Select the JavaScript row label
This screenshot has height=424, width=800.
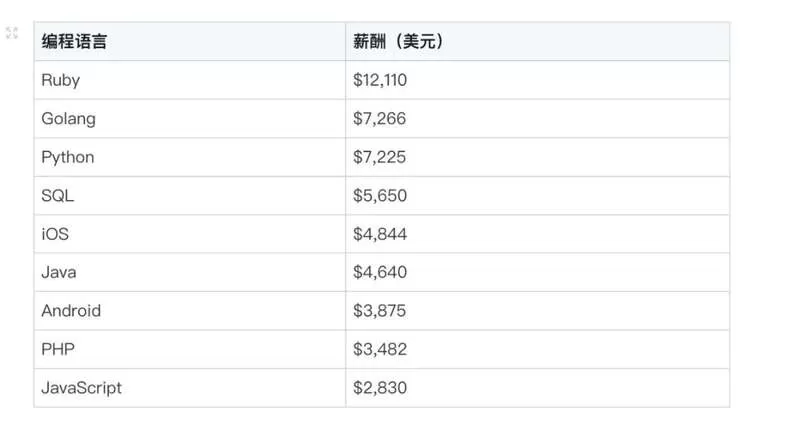coord(82,388)
